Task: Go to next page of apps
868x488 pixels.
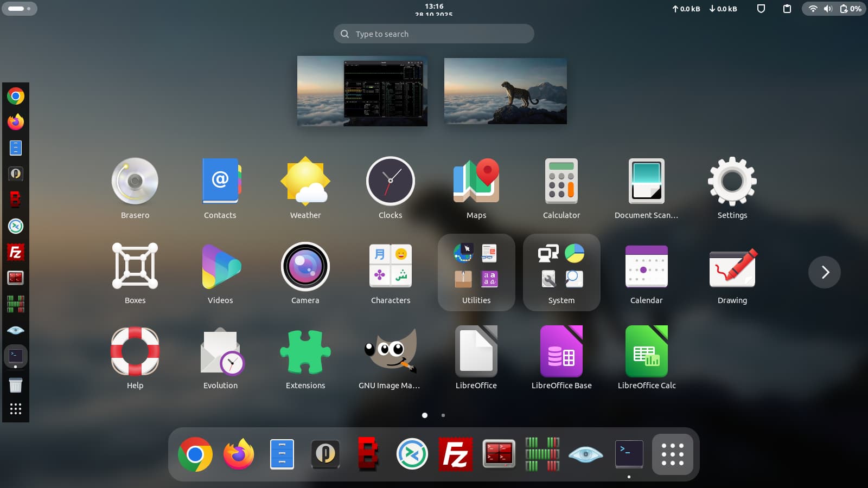Action: tap(824, 272)
